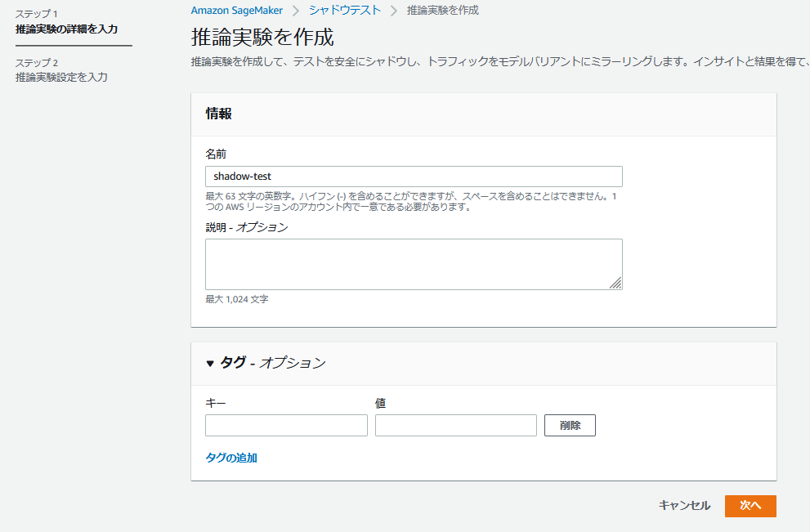Click the tag キー input field

click(286, 426)
